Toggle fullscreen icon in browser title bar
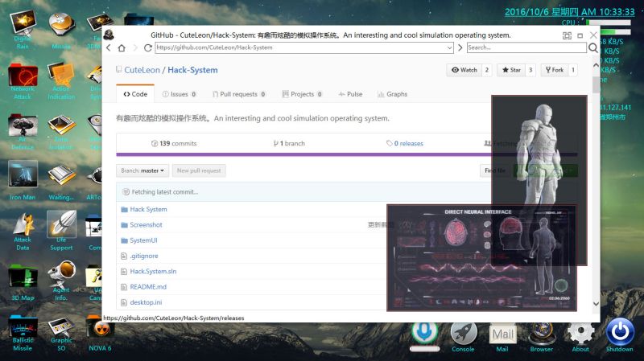644x361 pixels. pos(567,35)
